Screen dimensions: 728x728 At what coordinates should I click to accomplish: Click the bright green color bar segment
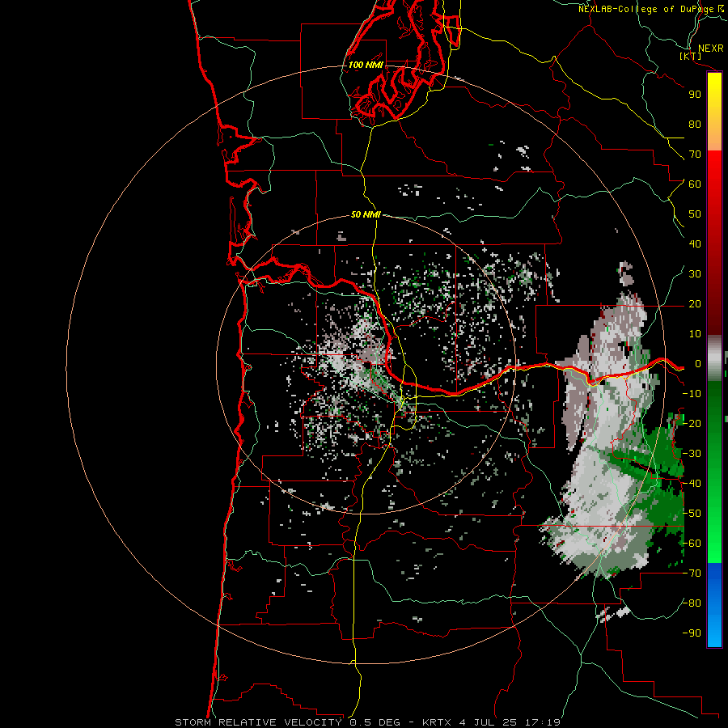714,548
